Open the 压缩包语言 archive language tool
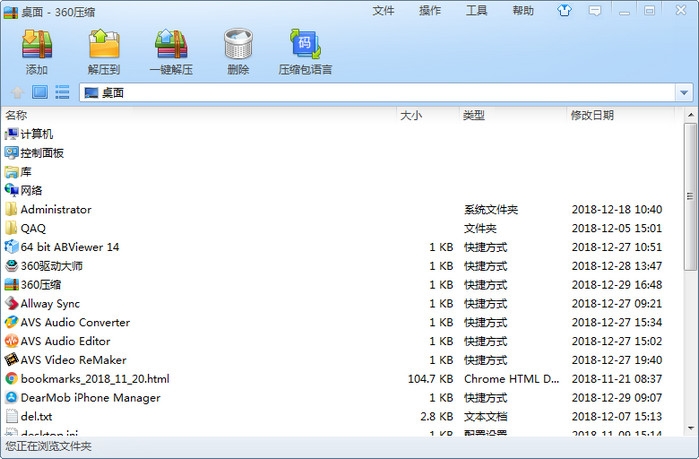Image resolution: width=699 pixels, height=459 pixels. point(305,51)
